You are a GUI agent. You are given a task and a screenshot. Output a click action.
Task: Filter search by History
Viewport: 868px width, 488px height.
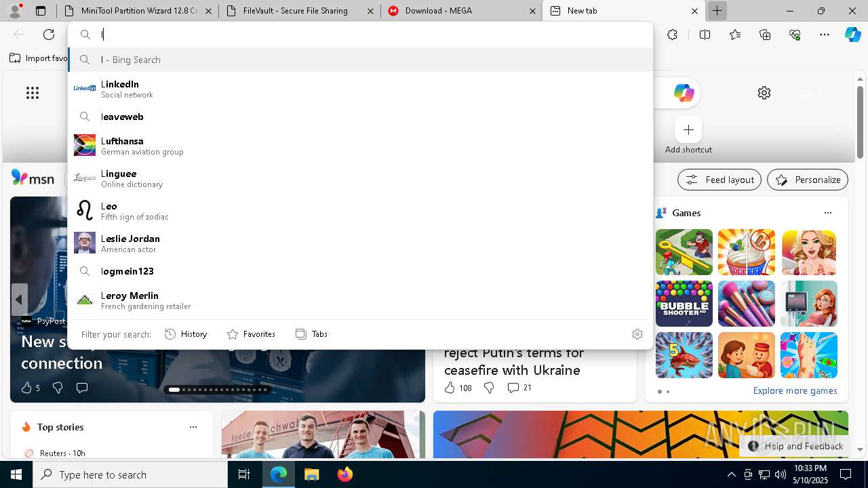[x=186, y=334]
